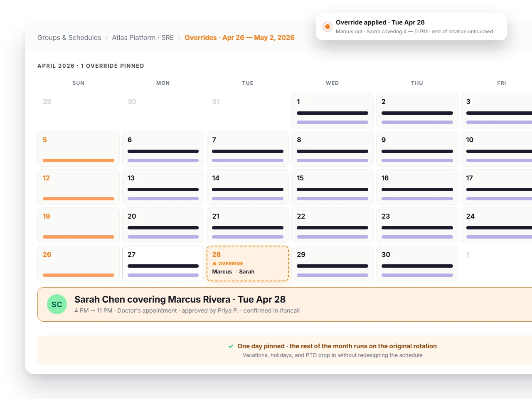
Task: Select Monday April 13 cell
Action: 163,187
